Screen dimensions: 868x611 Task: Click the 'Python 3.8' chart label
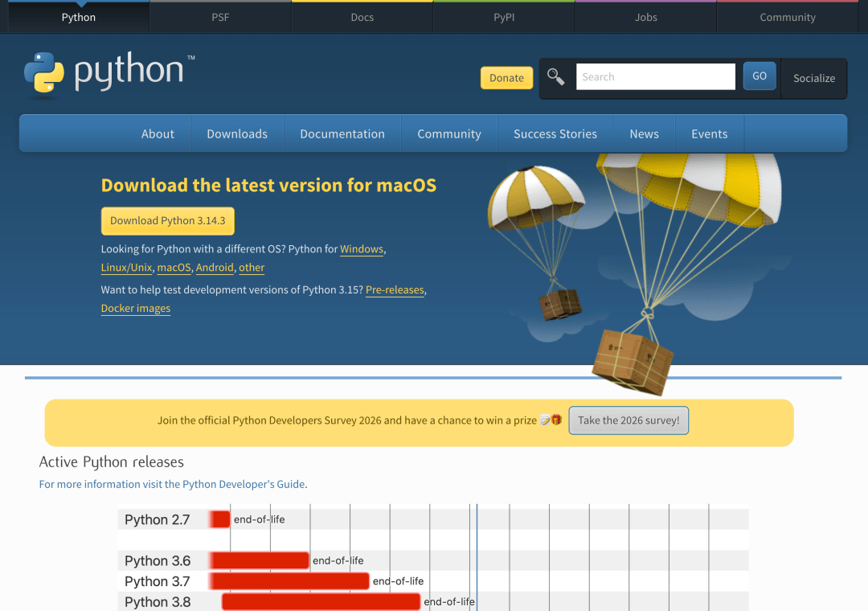click(158, 601)
